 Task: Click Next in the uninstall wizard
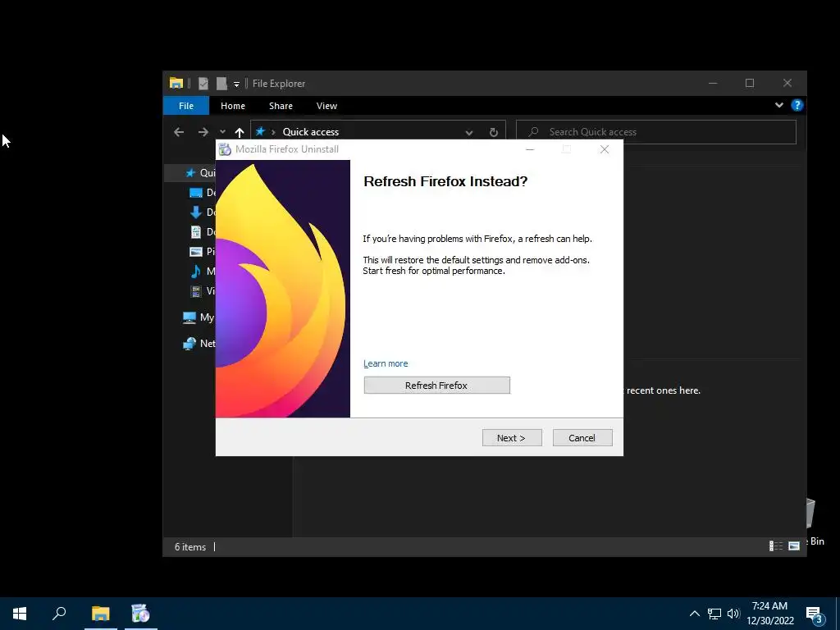(512, 438)
